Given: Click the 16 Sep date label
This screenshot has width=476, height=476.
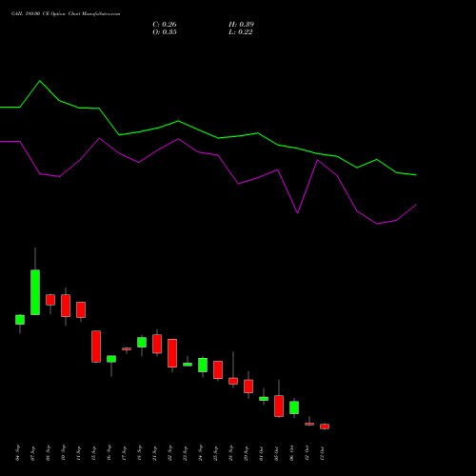Looking at the screenshot, I should pos(109,453).
